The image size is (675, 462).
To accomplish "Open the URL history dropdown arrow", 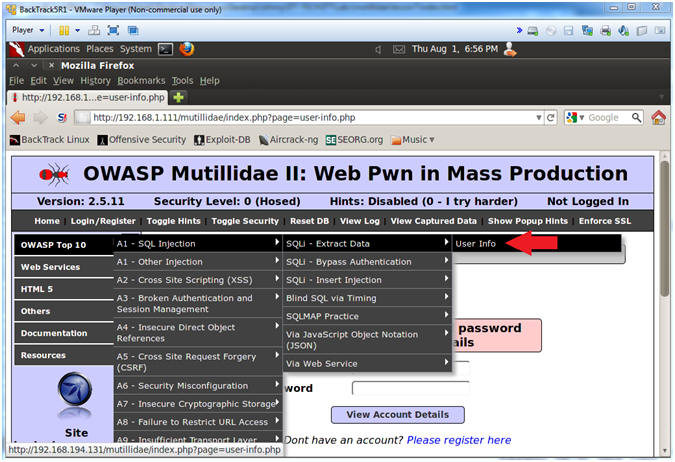I will click(539, 118).
